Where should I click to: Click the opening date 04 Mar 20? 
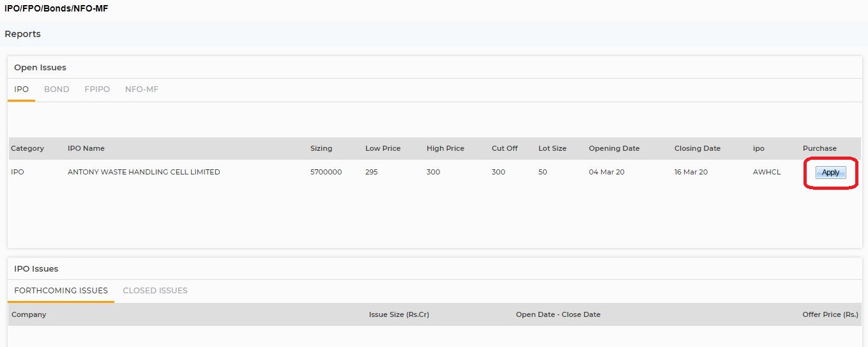coord(607,172)
